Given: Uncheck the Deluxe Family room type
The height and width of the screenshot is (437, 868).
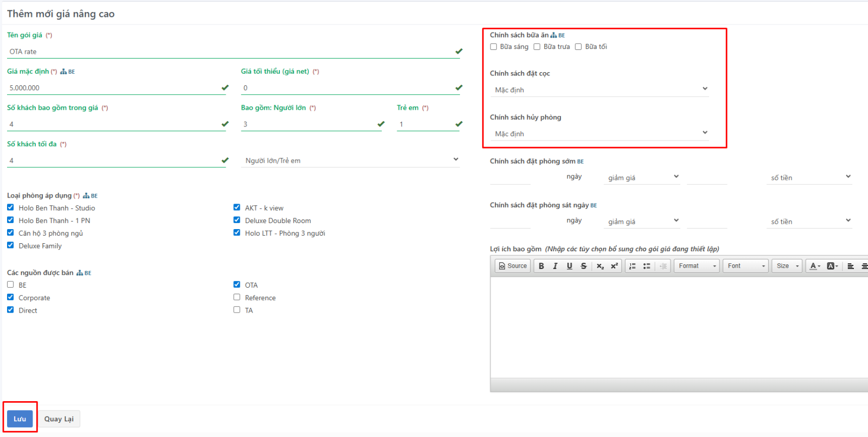Looking at the screenshot, I should coord(10,245).
